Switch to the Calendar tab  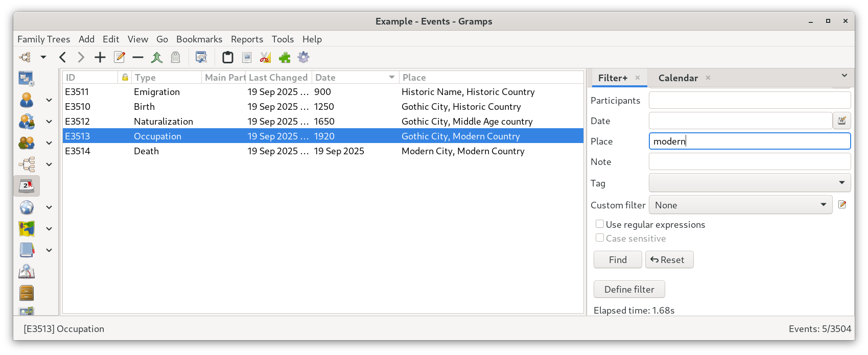678,78
